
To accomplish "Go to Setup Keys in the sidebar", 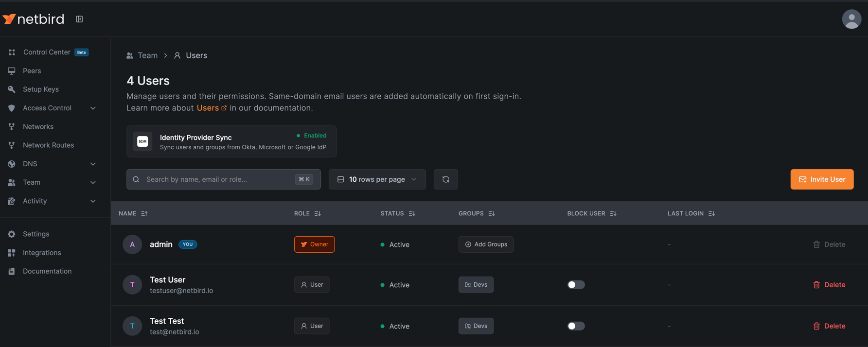I will [x=41, y=89].
